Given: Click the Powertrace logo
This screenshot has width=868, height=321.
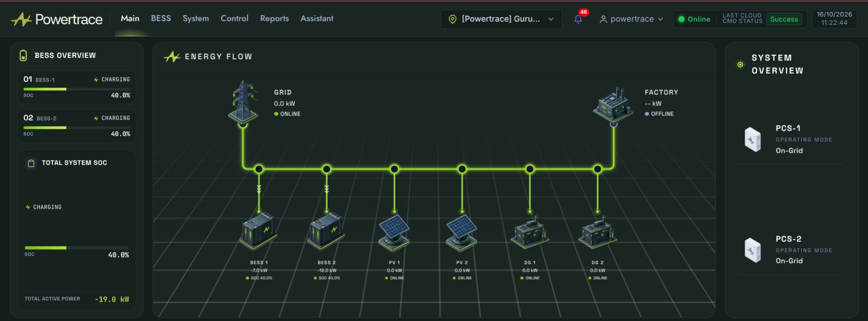Looking at the screenshot, I should tap(57, 19).
